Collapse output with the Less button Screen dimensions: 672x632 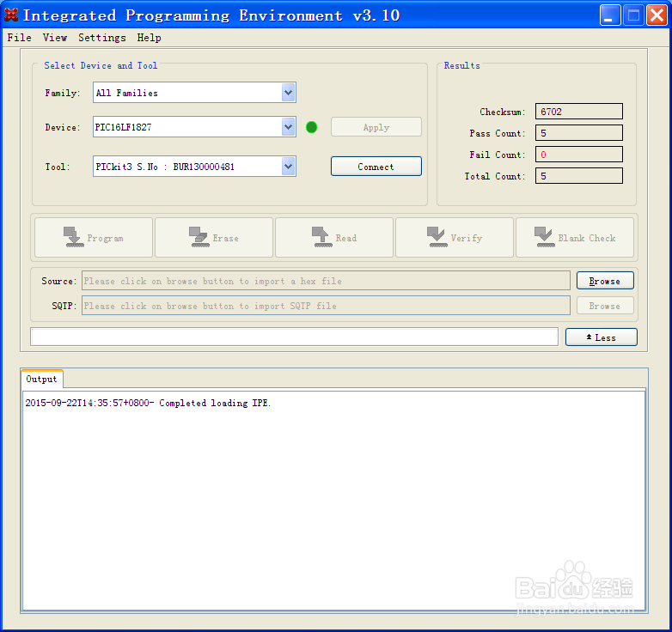click(x=601, y=337)
